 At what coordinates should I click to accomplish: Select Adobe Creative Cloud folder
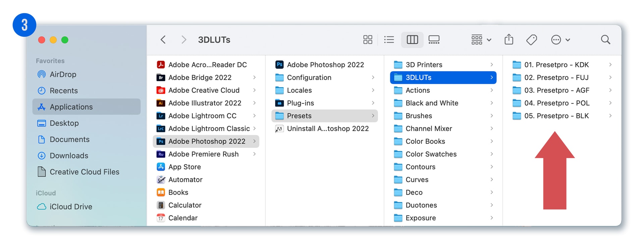(206, 90)
